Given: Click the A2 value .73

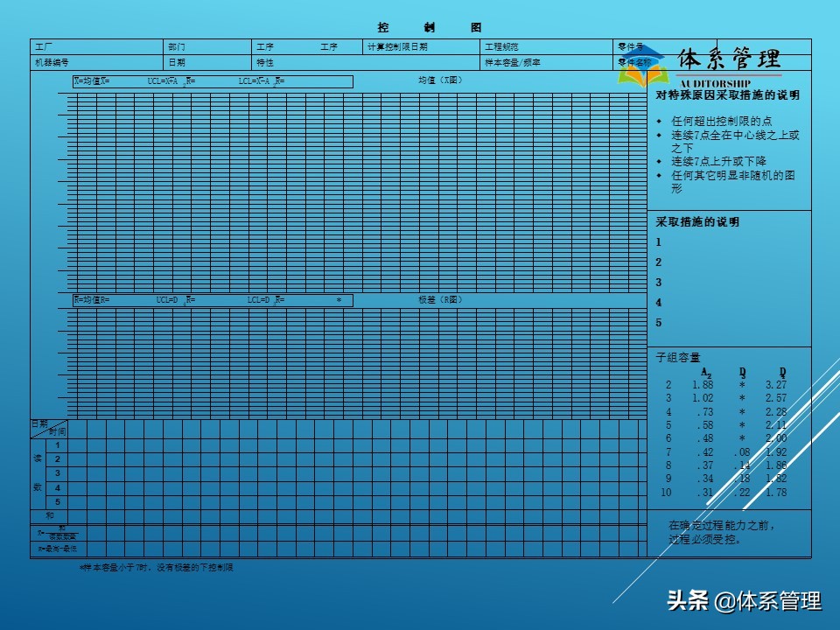Looking at the screenshot, I should click(x=705, y=412).
